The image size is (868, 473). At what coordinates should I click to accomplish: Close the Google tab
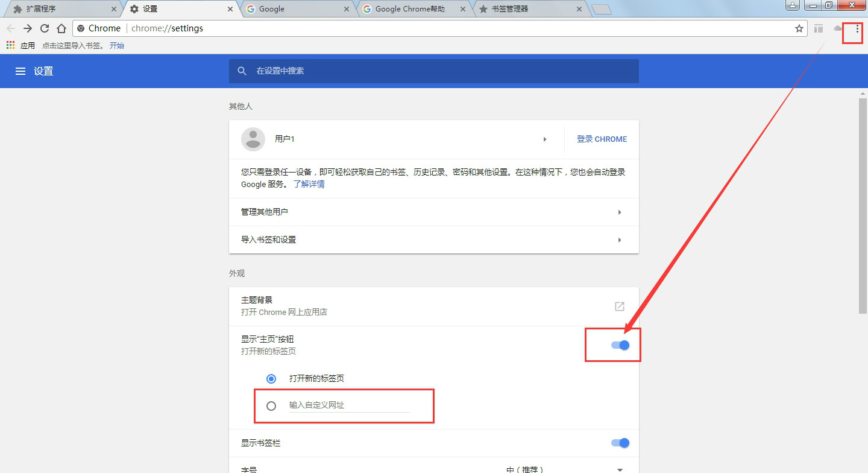[x=346, y=9]
